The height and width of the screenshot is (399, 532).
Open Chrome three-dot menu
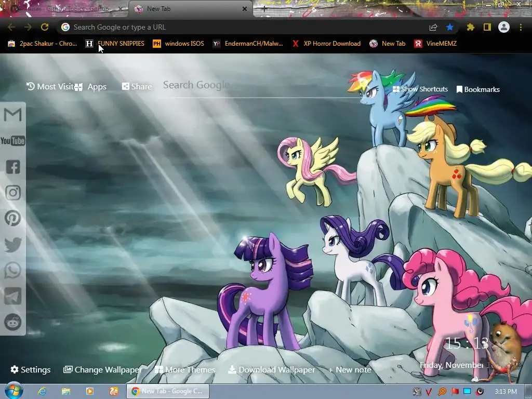[521, 27]
